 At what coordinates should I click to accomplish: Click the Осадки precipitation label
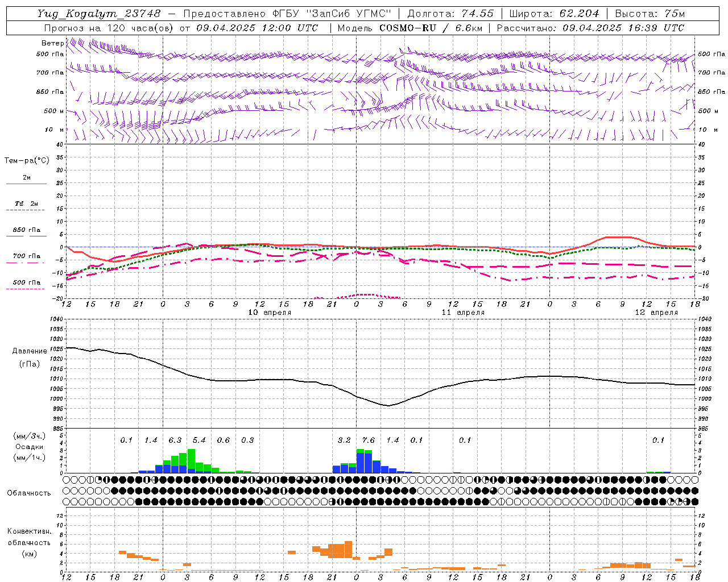(30, 447)
